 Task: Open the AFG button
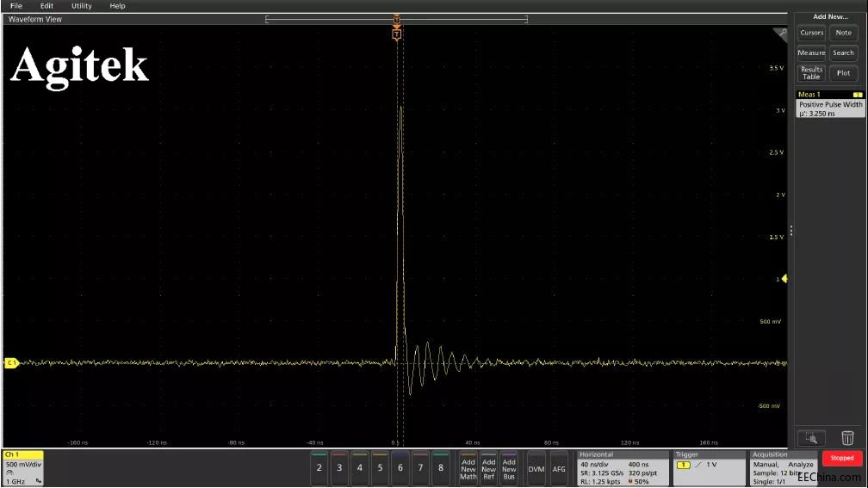(559, 468)
